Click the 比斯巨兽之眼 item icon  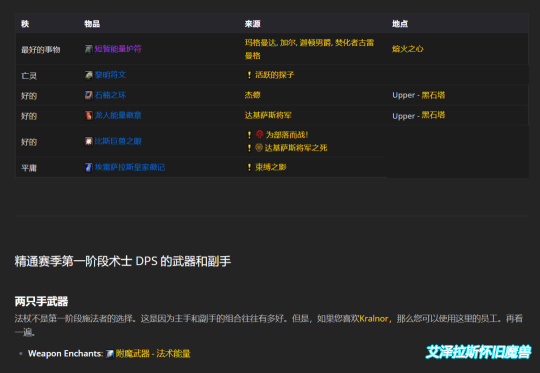(89, 141)
